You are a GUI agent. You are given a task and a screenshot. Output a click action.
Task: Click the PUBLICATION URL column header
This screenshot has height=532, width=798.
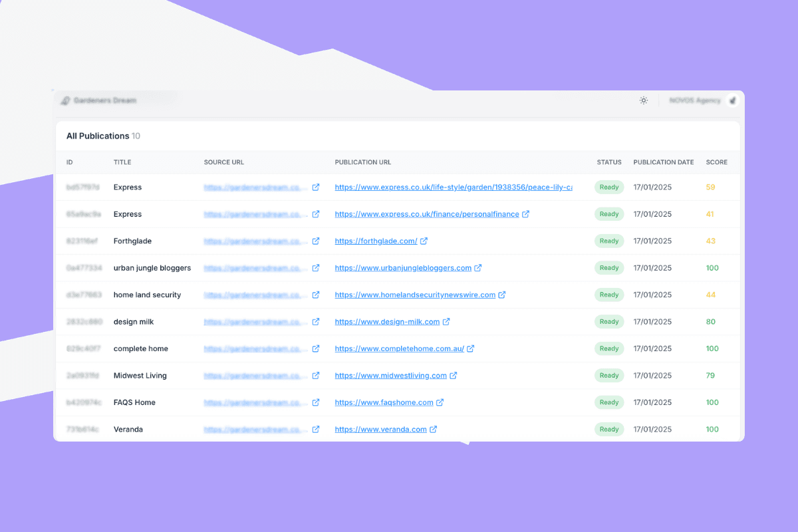[363, 162]
